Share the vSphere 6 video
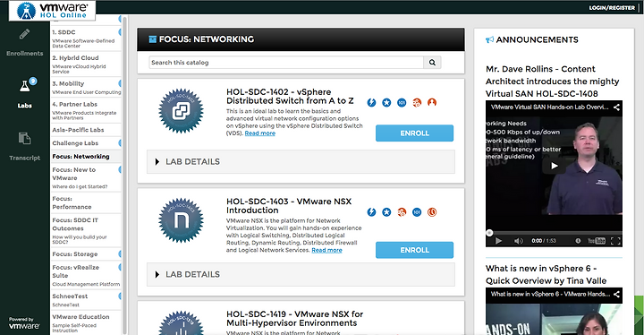Image resolution: width=644 pixels, height=335 pixels. click(x=616, y=295)
